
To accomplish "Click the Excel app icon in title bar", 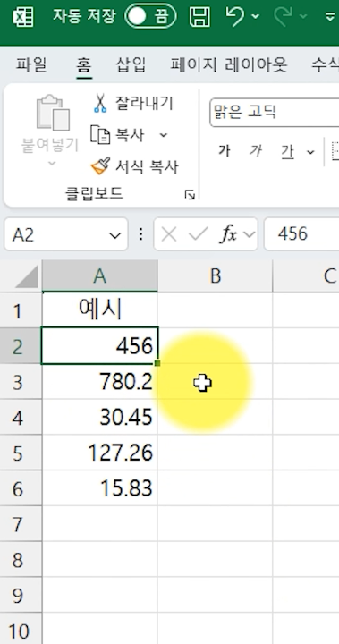I will tap(23, 17).
